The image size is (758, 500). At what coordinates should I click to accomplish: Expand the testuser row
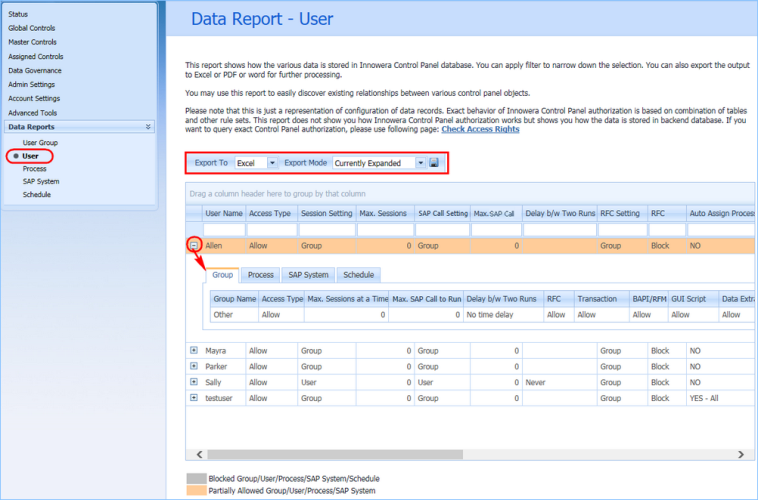point(194,397)
